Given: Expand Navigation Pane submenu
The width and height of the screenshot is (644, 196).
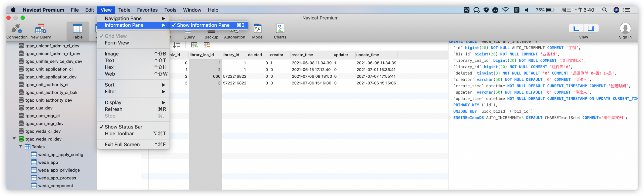Looking at the screenshot, I should pyautogui.click(x=133, y=18).
